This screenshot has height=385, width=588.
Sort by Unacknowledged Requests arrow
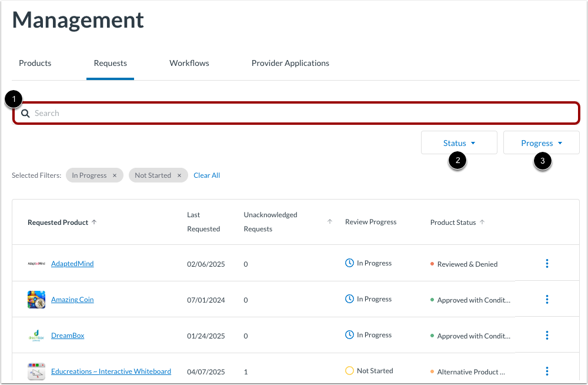pyautogui.click(x=330, y=221)
